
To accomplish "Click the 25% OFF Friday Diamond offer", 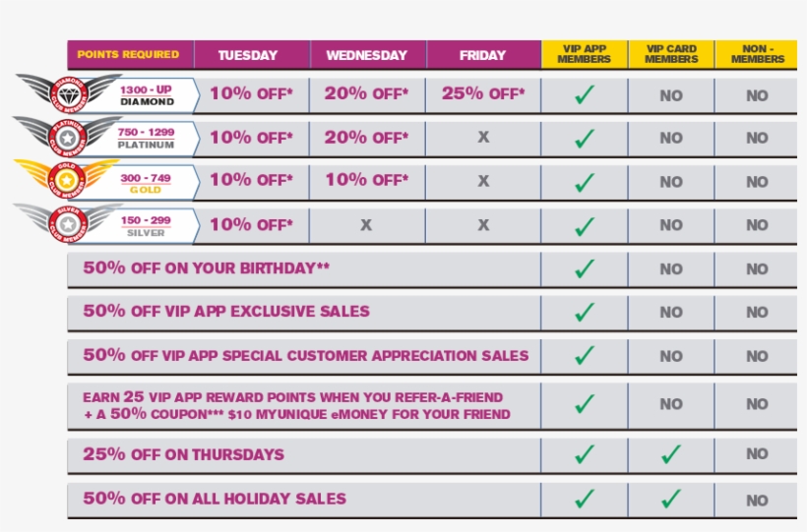I will [x=483, y=95].
